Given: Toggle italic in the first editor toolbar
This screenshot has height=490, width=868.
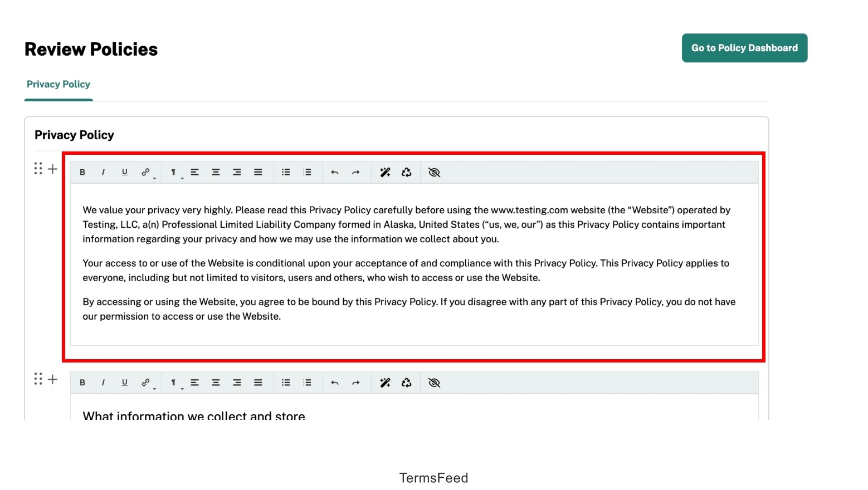Looking at the screenshot, I should pos(103,172).
